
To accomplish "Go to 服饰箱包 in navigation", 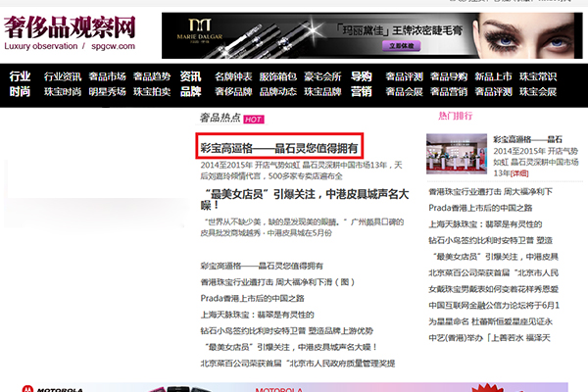I will 278,76.
